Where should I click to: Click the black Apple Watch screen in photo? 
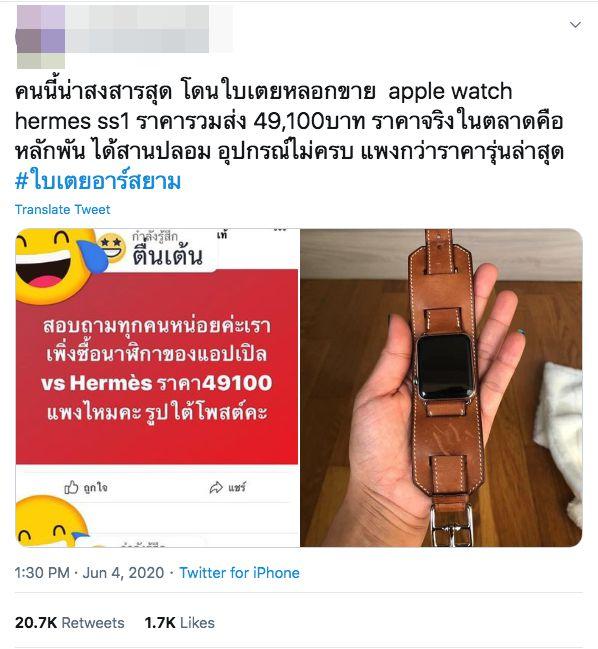445,366
